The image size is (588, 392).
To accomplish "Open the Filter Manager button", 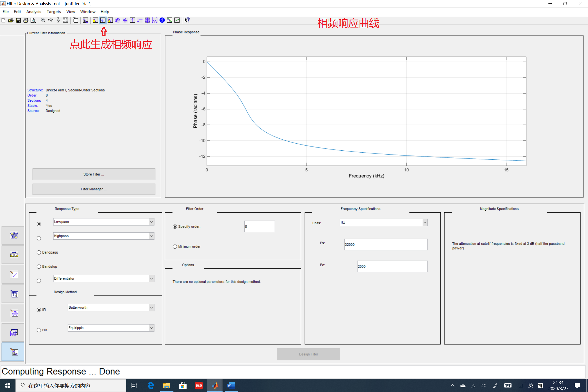I will [94, 189].
